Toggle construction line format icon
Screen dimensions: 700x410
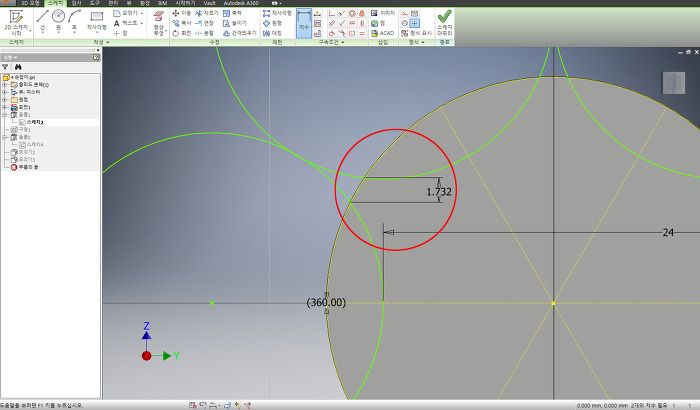pyautogui.click(x=404, y=13)
